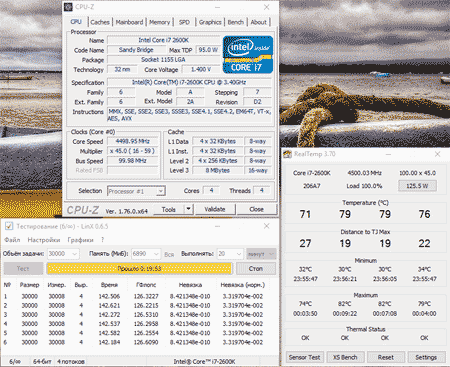Expand the Processor #1 selection dropdown
The height and width of the screenshot is (367, 450).
pos(161,191)
